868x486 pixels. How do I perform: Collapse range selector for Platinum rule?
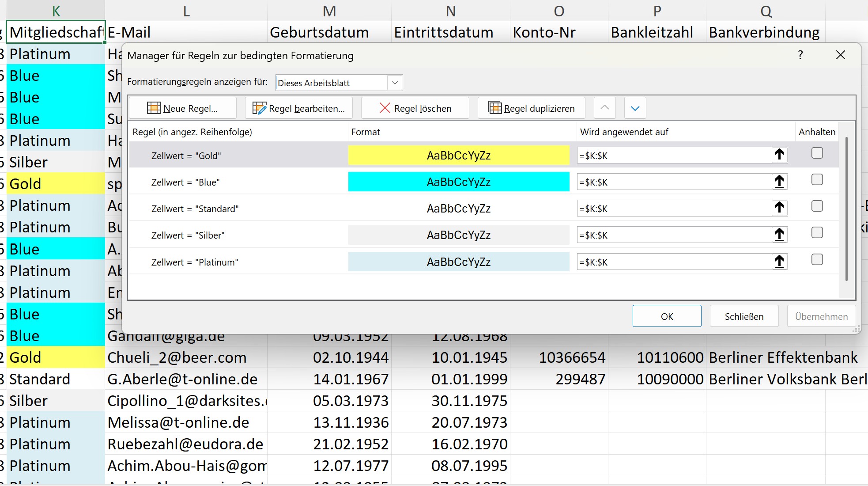(x=779, y=262)
